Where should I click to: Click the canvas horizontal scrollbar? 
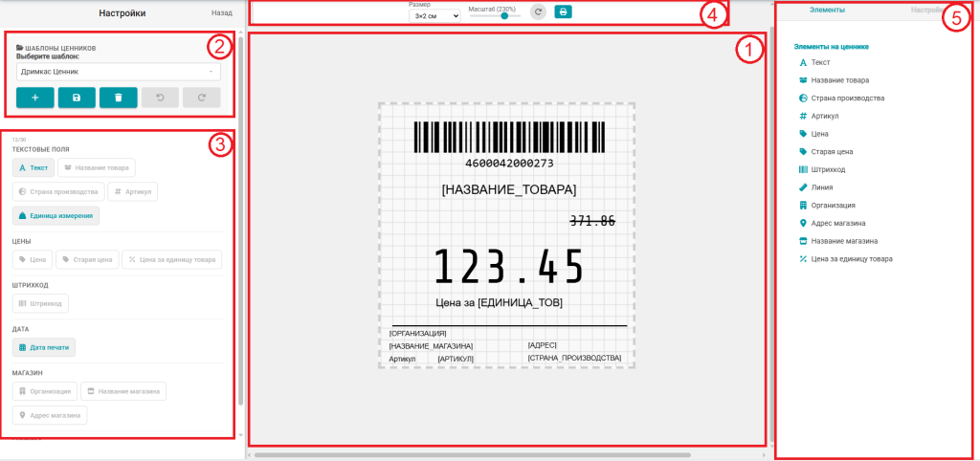coord(472,455)
